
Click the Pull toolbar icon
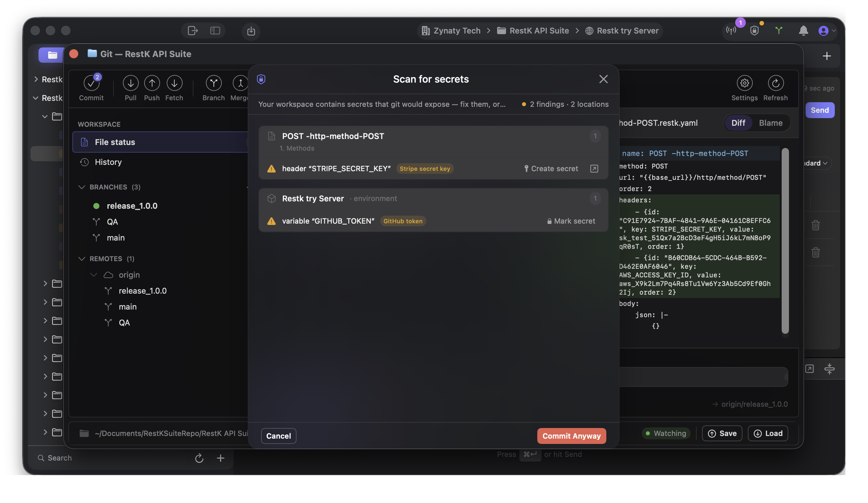click(x=130, y=83)
